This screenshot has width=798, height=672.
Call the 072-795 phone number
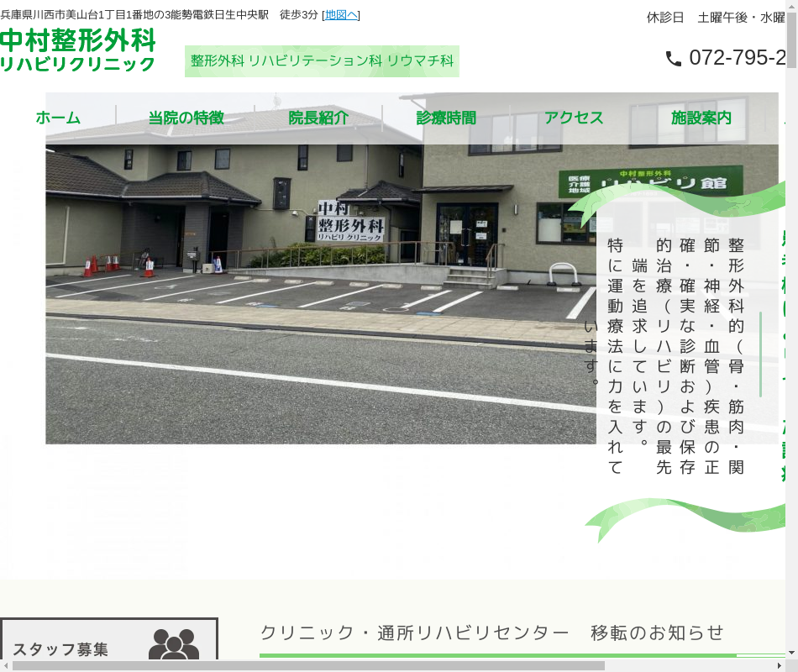[x=737, y=58]
